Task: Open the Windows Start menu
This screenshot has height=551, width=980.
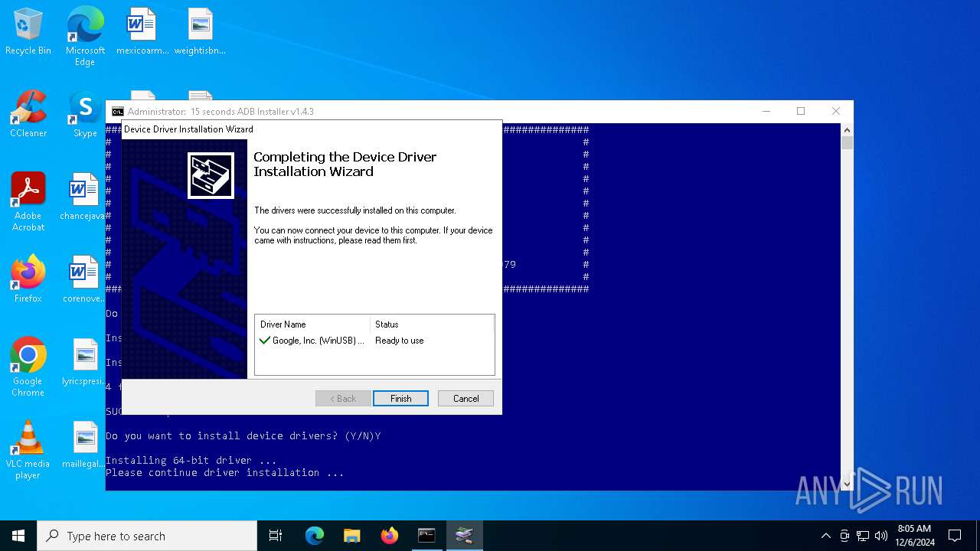Action: (x=18, y=536)
